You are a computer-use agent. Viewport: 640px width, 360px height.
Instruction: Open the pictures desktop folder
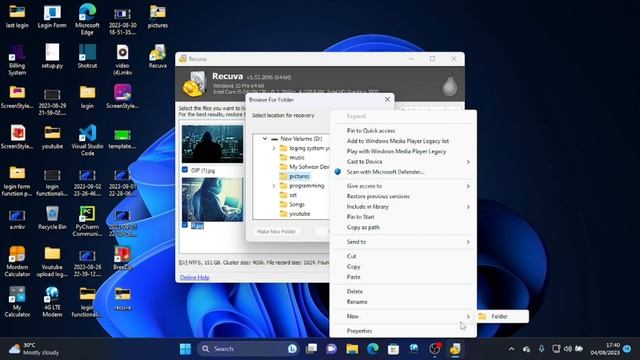point(158,16)
